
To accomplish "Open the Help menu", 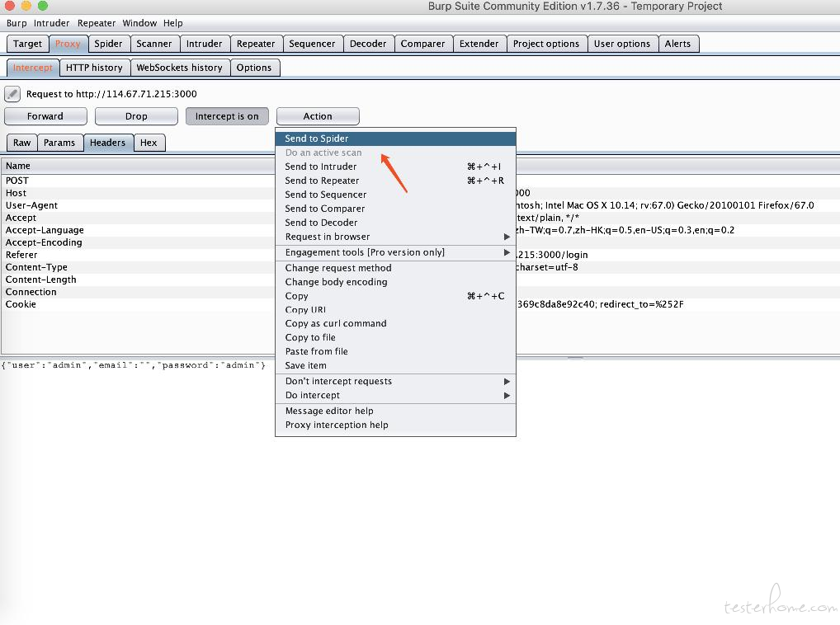I will [173, 23].
